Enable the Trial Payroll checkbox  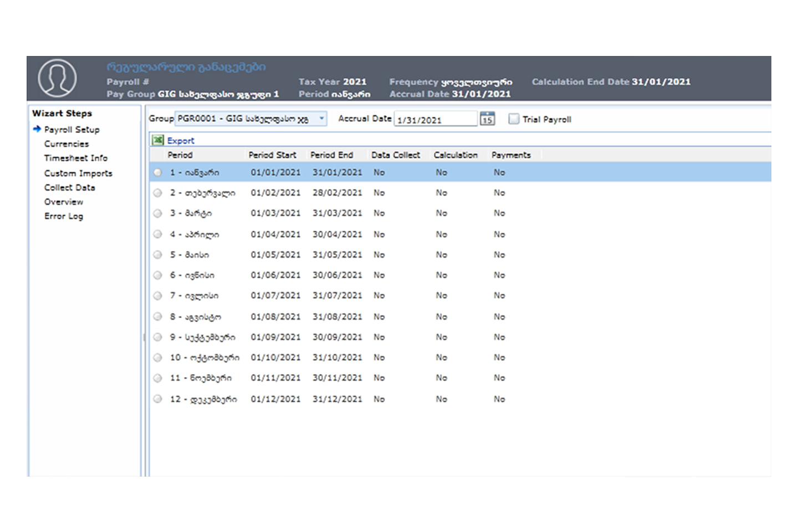click(x=514, y=119)
